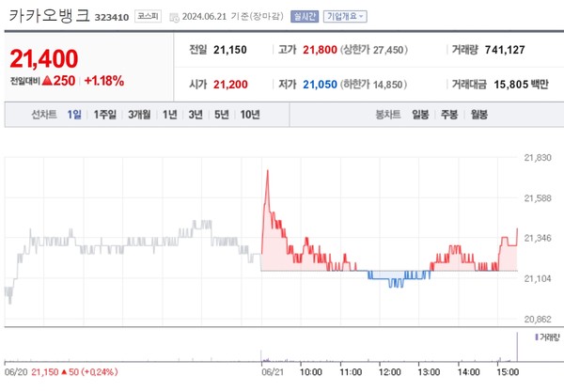Image resolution: width=564 pixels, height=392 pixels.
Task: Click the 봉차트 label
Action: [x=388, y=115]
